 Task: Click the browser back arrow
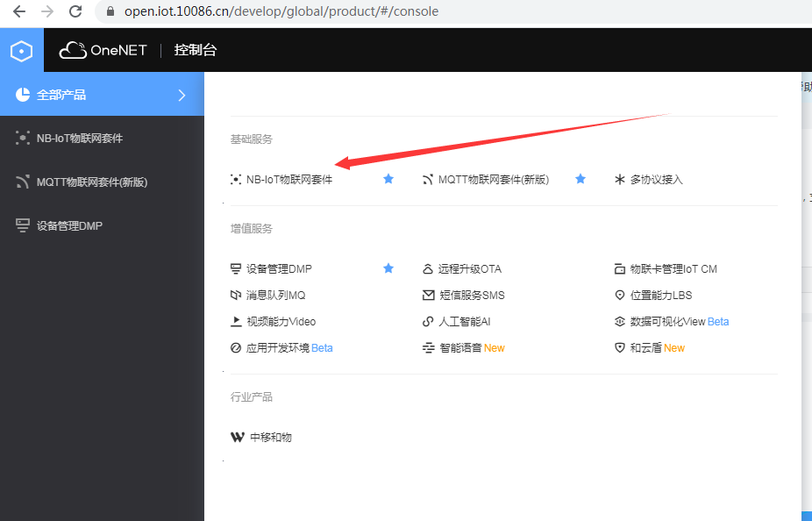(19, 11)
